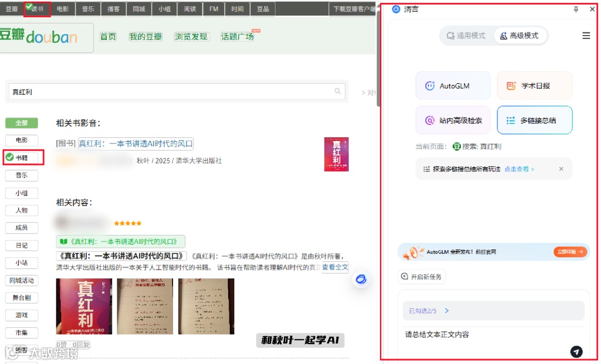Screen dimensions: 601x364
Task: Open second review photo of book page
Action: tap(145, 306)
